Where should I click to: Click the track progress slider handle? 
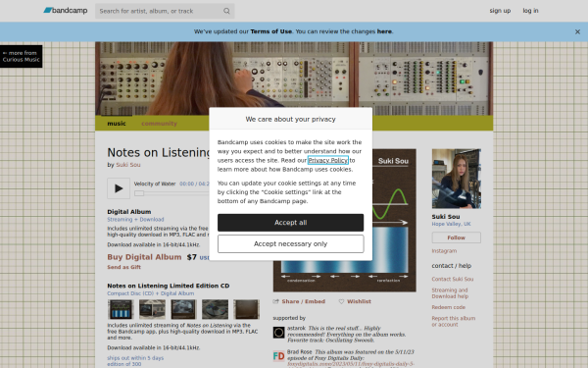(x=139, y=193)
